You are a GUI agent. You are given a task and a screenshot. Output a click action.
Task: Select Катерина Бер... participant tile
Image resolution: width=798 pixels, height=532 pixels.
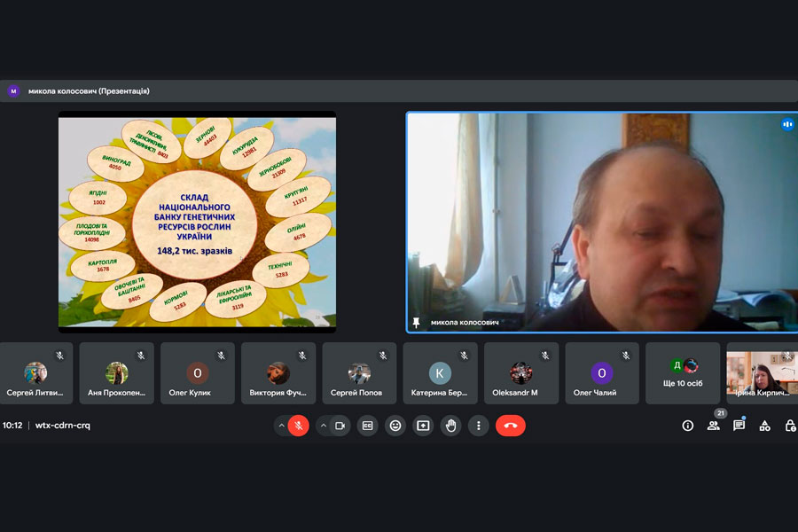point(440,373)
